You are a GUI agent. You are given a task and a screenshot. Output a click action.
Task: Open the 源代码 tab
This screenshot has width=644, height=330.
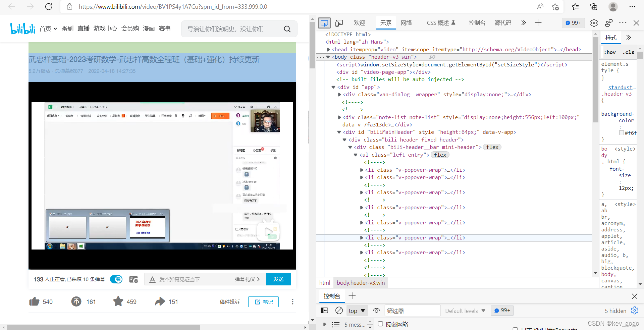coord(503,23)
